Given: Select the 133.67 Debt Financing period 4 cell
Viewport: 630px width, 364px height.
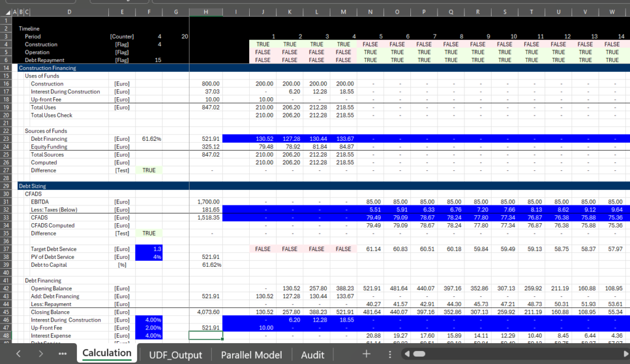Looking at the screenshot, I should pos(343,139).
